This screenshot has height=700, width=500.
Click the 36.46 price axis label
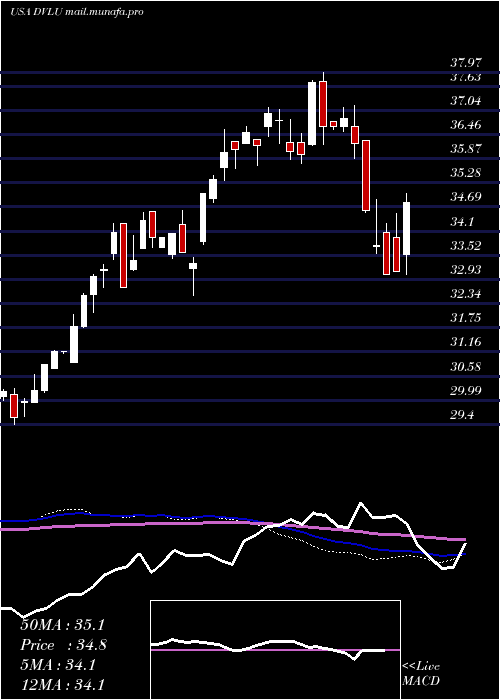coord(465,125)
